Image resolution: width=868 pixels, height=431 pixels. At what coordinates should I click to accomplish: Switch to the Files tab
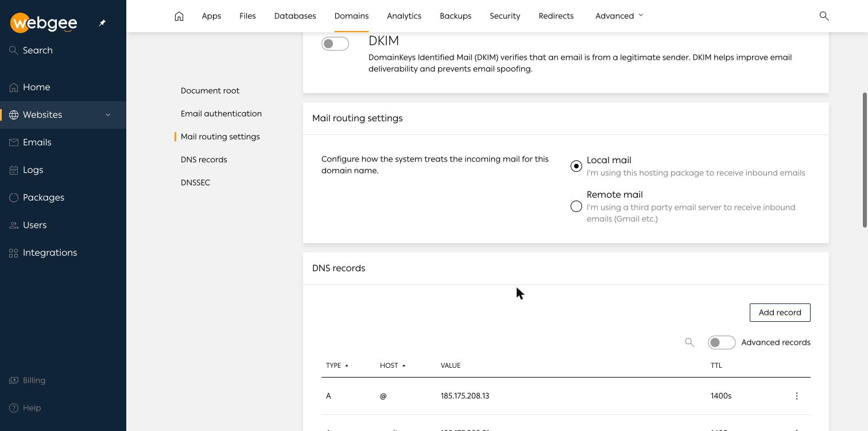(247, 16)
